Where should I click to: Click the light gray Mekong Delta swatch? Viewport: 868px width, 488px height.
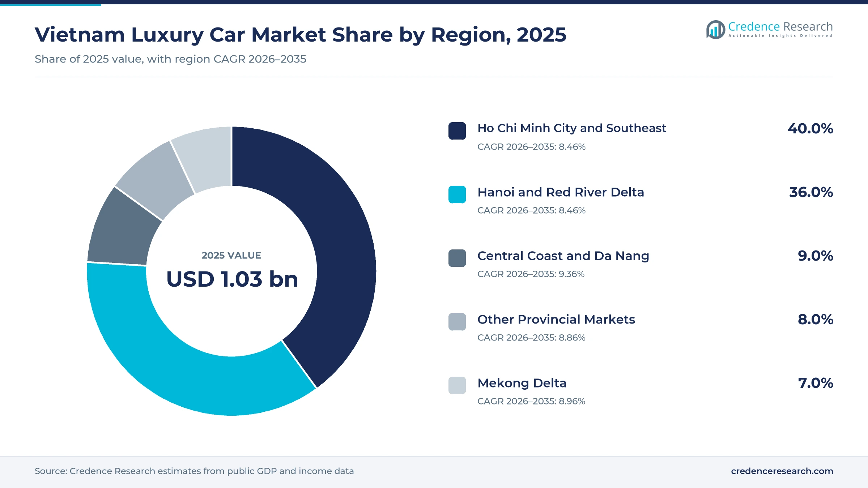pyautogui.click(x=457, y=385)
